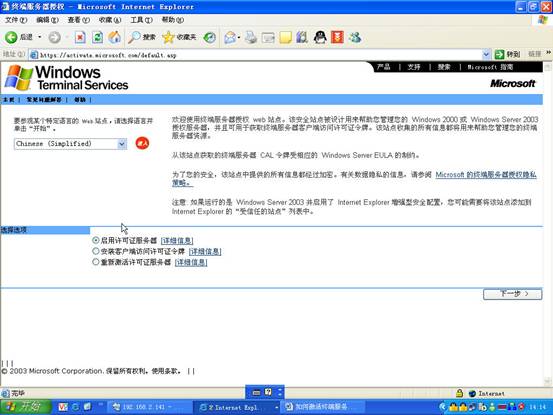Open the WPS quick launch icon in taskbar
This screenshot has width=553, height=415.
pyautogui.click(x=63, y=407)
